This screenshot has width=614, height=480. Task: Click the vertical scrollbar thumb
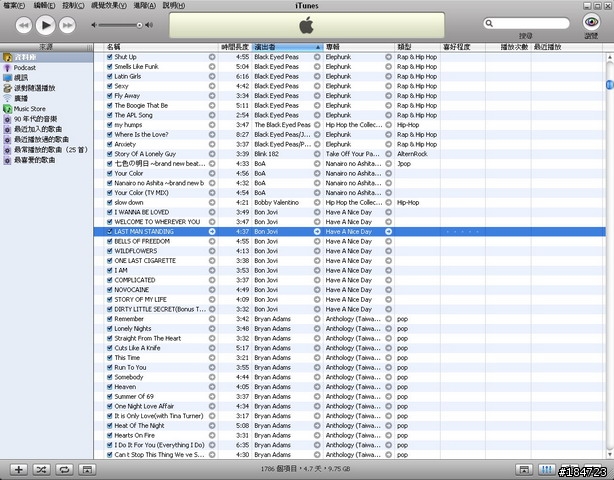click(609, 84)
